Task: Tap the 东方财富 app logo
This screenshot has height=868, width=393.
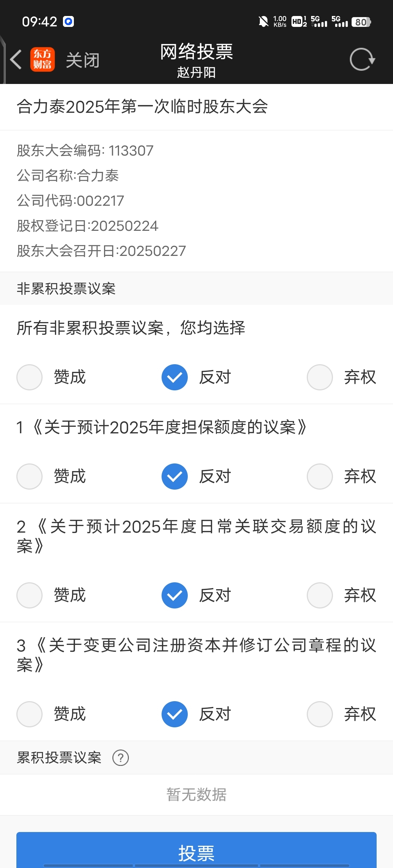Action: (43, 60)
